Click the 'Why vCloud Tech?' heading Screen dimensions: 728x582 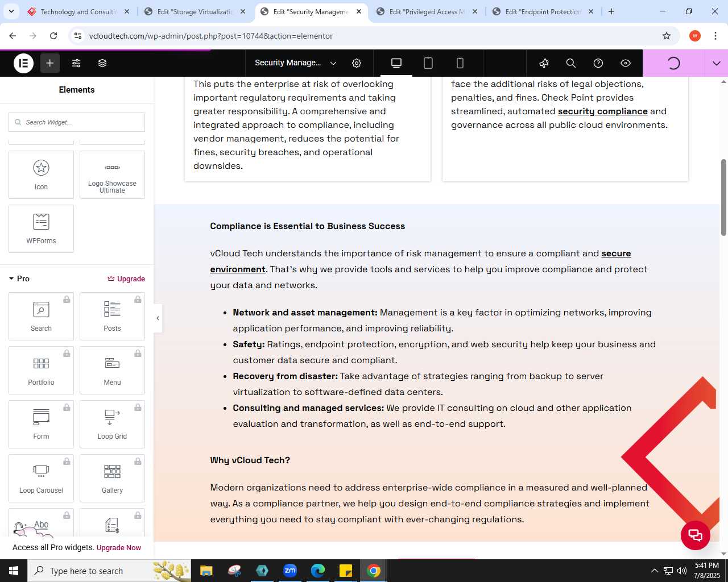(x=250, y=460)
